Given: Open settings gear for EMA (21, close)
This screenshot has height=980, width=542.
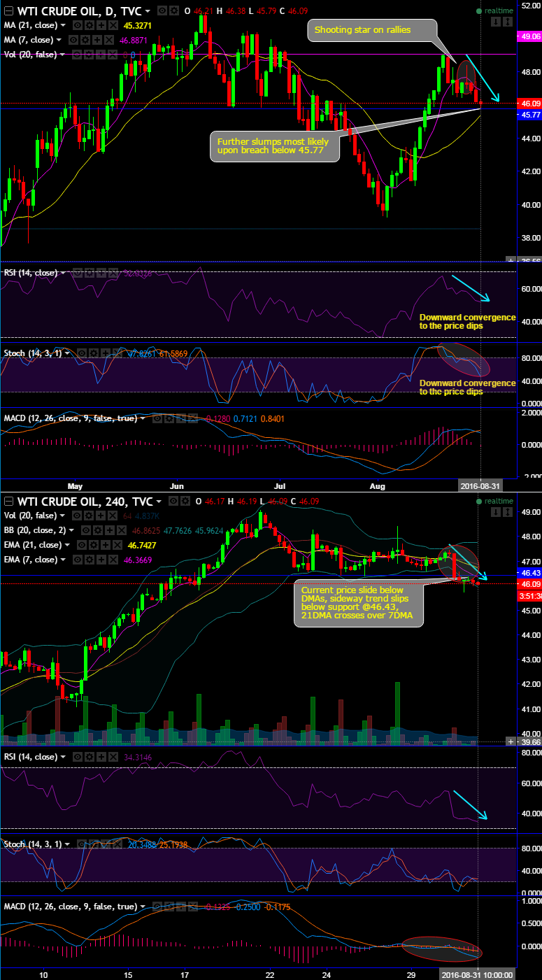Looking at the screenshot, I should (94, 544).
